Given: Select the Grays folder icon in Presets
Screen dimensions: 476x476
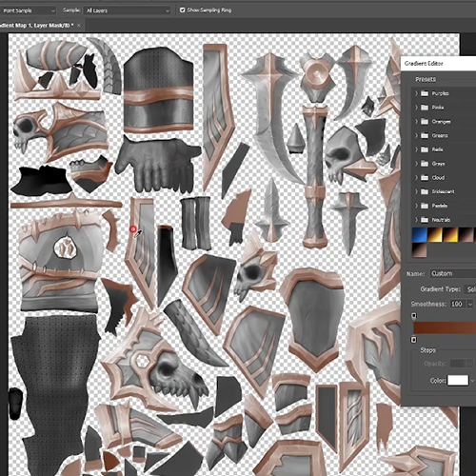Looking at the screenshot, I should [425, 164].
